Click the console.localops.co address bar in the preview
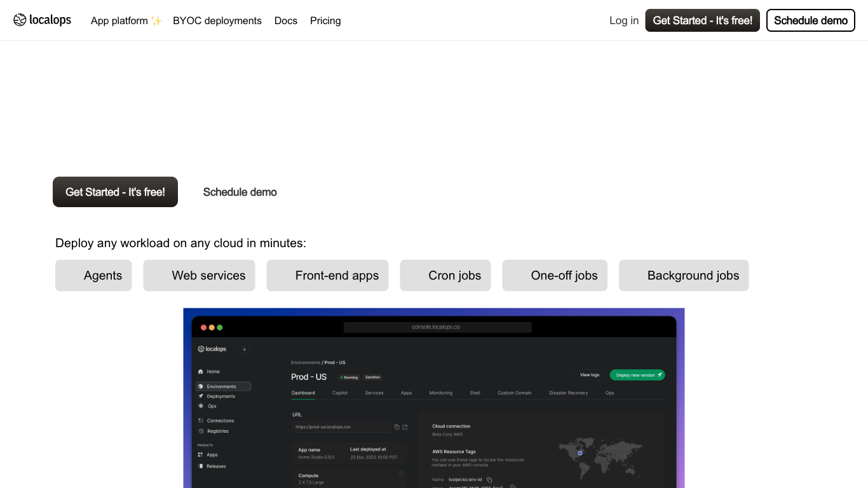 pos(437,327)
